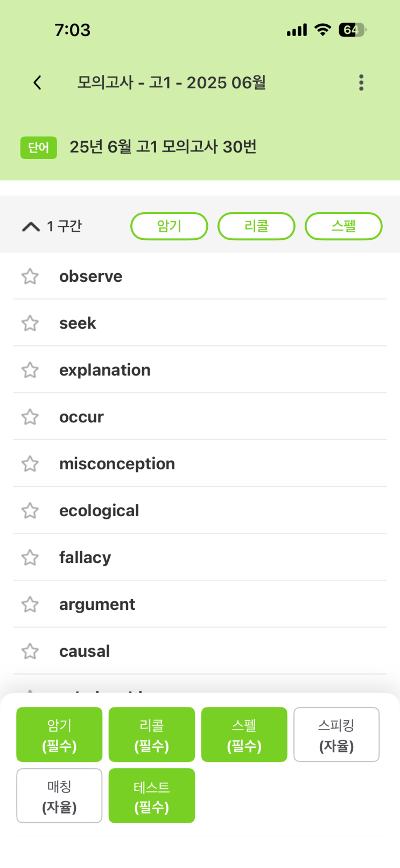Tap the outlined 스펠 pill button

(x=343, y=226)
